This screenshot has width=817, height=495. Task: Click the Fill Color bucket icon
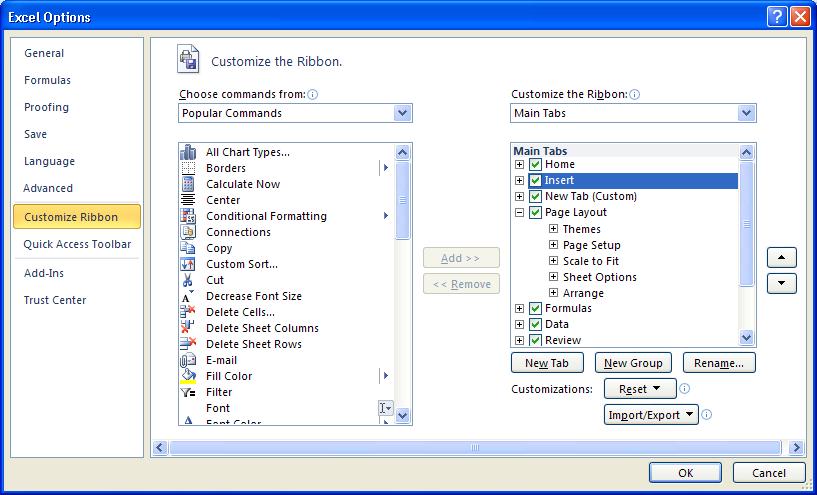click(187, 376)
